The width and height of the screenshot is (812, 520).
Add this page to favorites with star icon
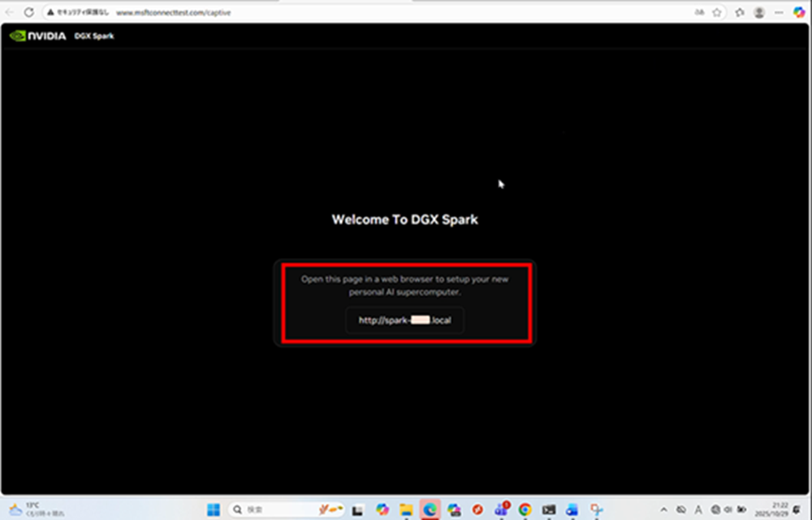pos(717,13)
